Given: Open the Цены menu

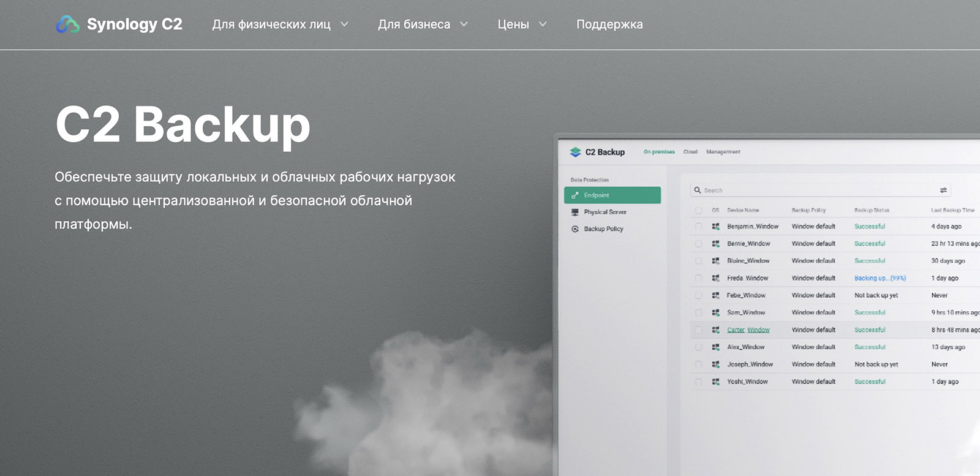Looking at the screenshot, I should coord(513,25).
